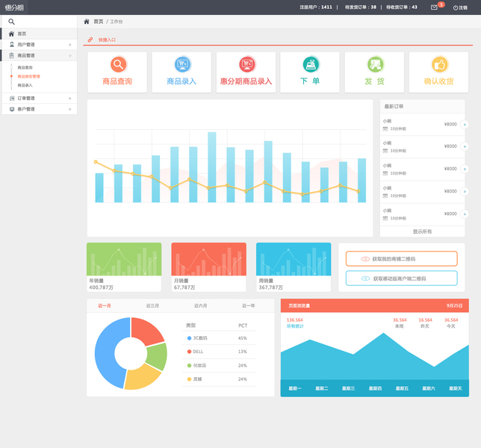Click the red DELL legend dot
Viewport: 481px width, 448px height.
(x=189, y=352)
